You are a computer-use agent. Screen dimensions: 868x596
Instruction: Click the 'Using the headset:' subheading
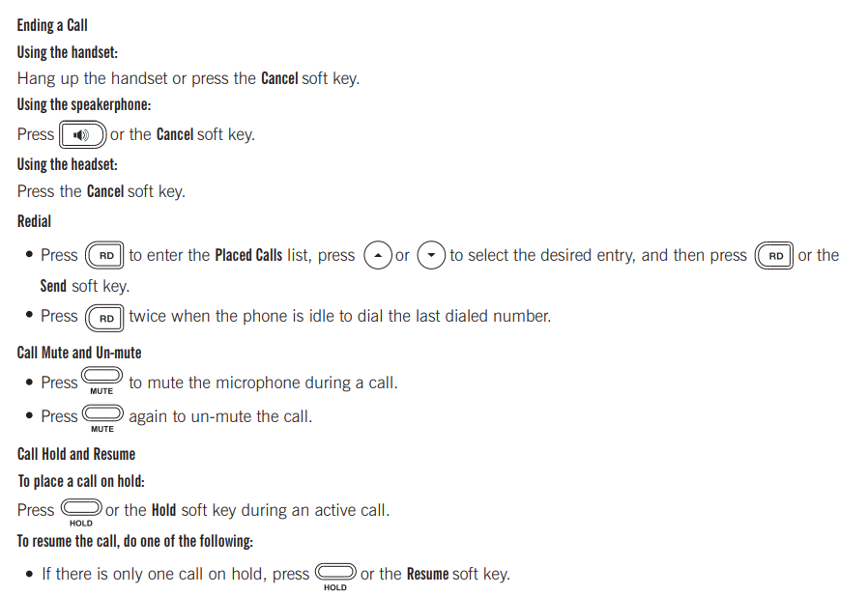pos(68,164)
